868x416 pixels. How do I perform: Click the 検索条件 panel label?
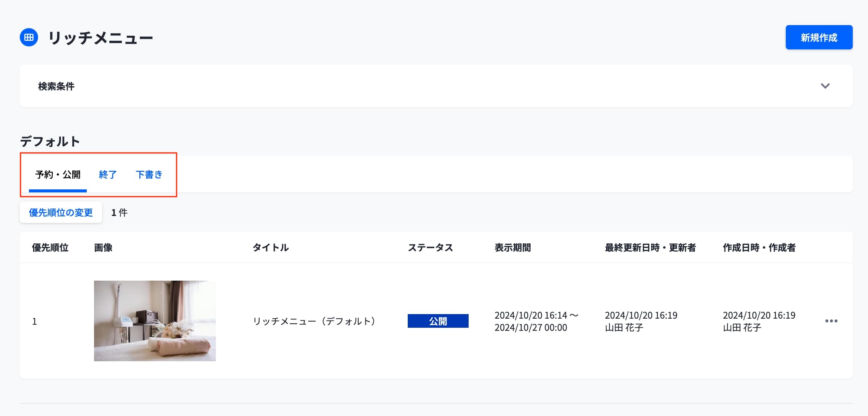tap(56, 86)
